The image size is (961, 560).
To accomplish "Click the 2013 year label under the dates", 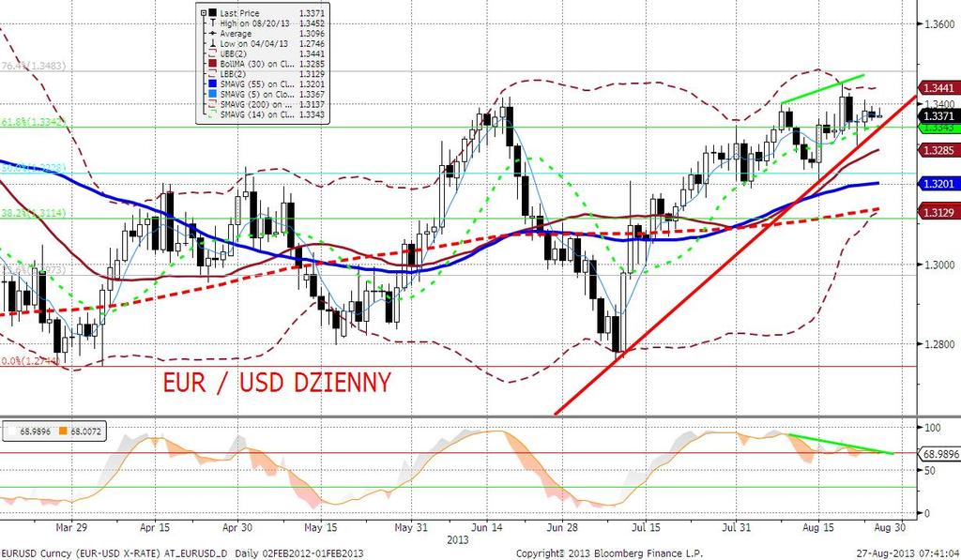I will [457, 539].
